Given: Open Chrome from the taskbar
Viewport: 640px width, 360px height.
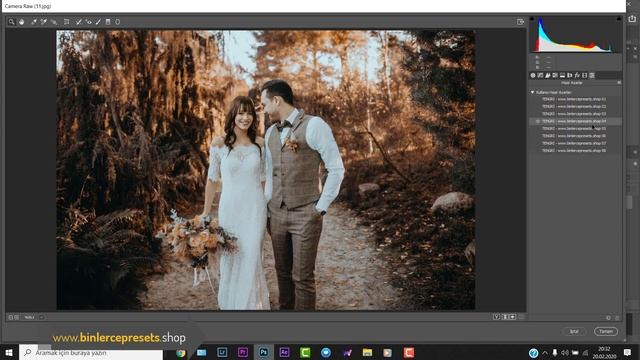Looking at the screenshot, I should [x=180, y=353].
